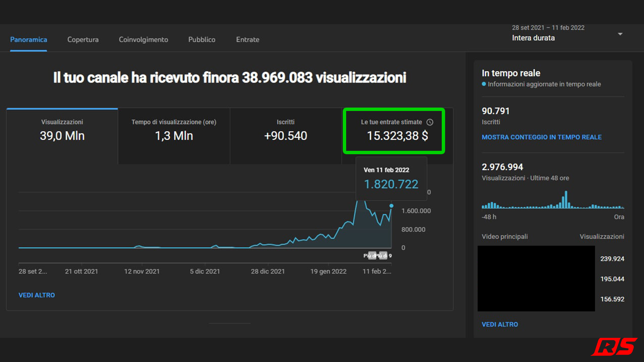This screenshot has height=362, width=644.
Task: Click VEDI ALTRO in the realtime panel
Action: 500,324
